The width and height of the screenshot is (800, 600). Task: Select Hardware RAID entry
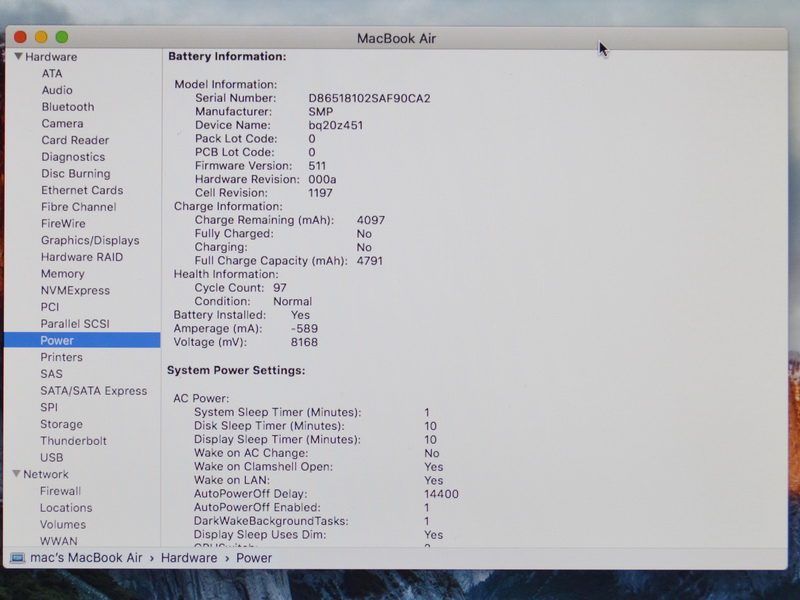(x=82, y=257)
